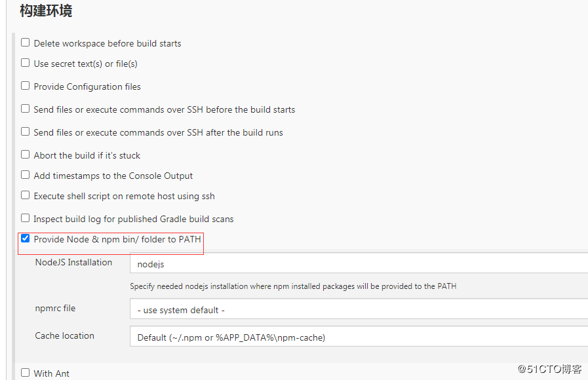Enable Delete workspace before build starts
Screen dimensions: 588x380
(26, 43)
